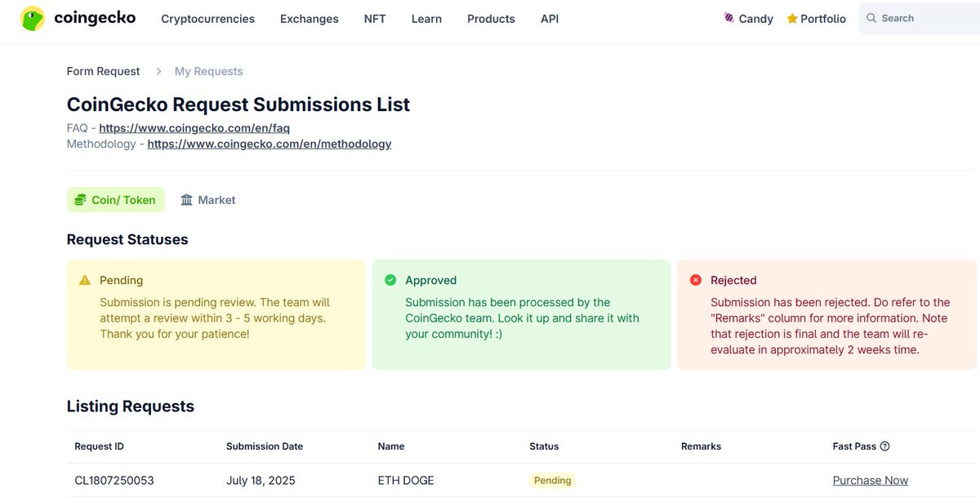This screenshot has width=980, height=497.
Task: Click the Approved status card title
Action: (431, 280)
